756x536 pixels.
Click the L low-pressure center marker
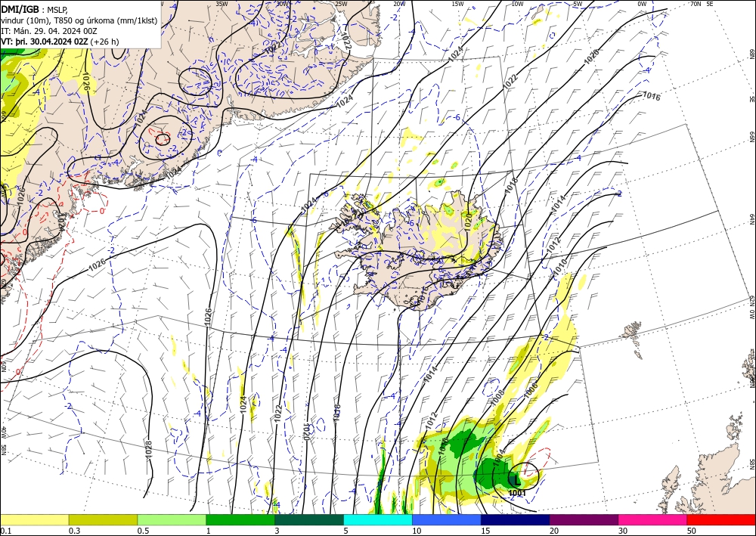(516, 481)
